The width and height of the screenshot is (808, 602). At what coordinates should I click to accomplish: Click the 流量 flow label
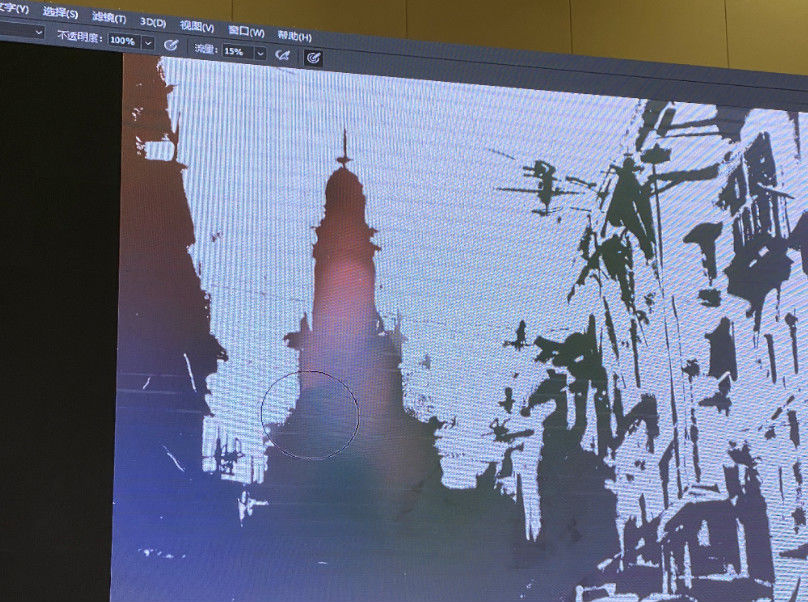(206, 49)
